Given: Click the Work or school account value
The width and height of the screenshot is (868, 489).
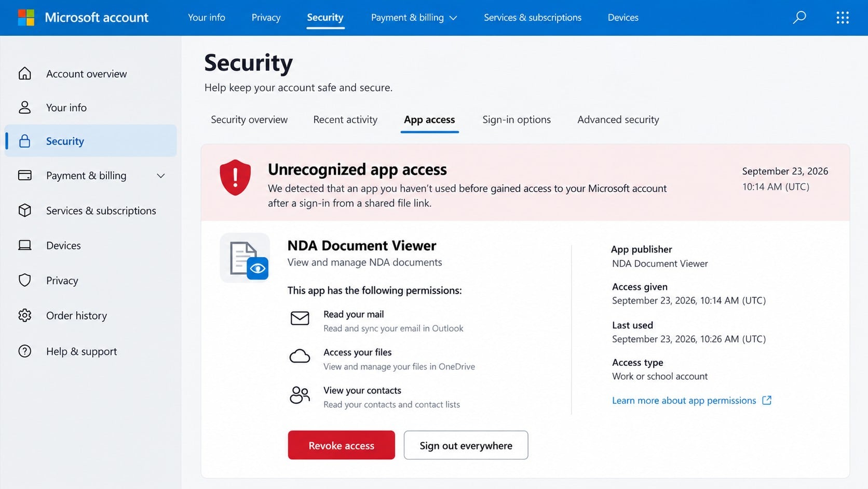Looking at the screenshot, I should click(660, 376).
